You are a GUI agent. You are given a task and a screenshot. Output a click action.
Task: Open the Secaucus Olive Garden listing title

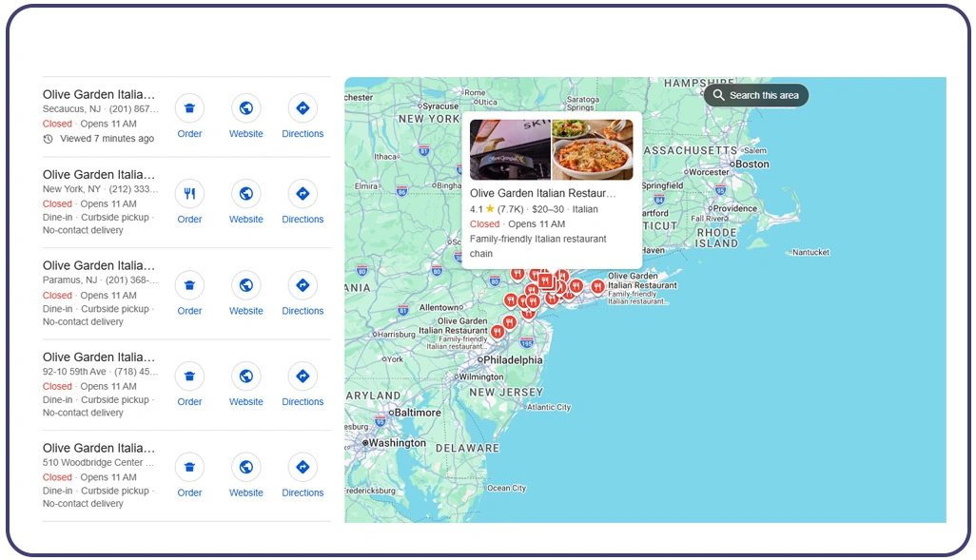click(98, 95)
